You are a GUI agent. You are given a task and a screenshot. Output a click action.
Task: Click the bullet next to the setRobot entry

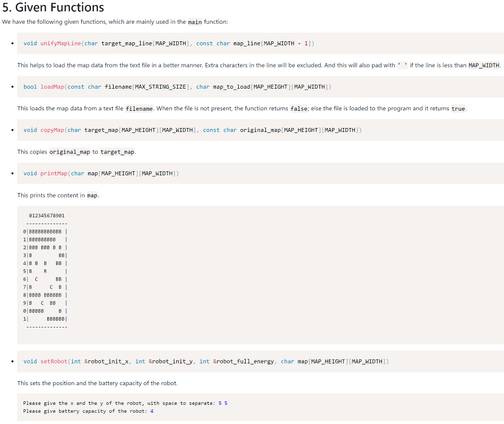12,361
